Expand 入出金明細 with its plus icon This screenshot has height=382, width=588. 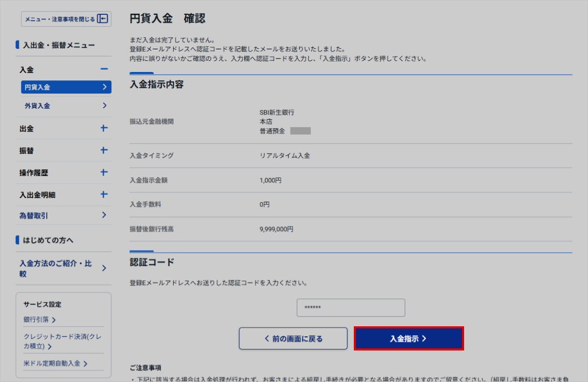click(x=104, y=194)
